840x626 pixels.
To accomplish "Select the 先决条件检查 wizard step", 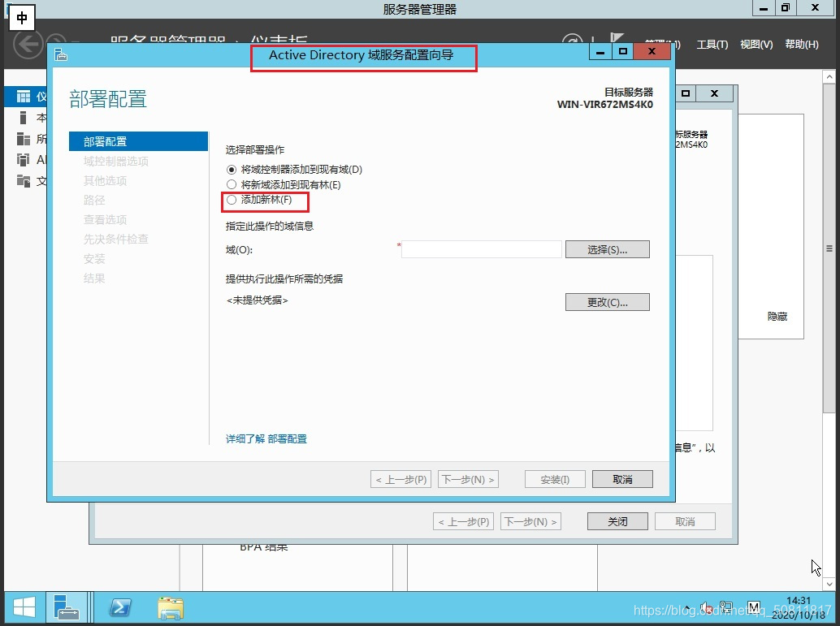I will tap(115, 239).
